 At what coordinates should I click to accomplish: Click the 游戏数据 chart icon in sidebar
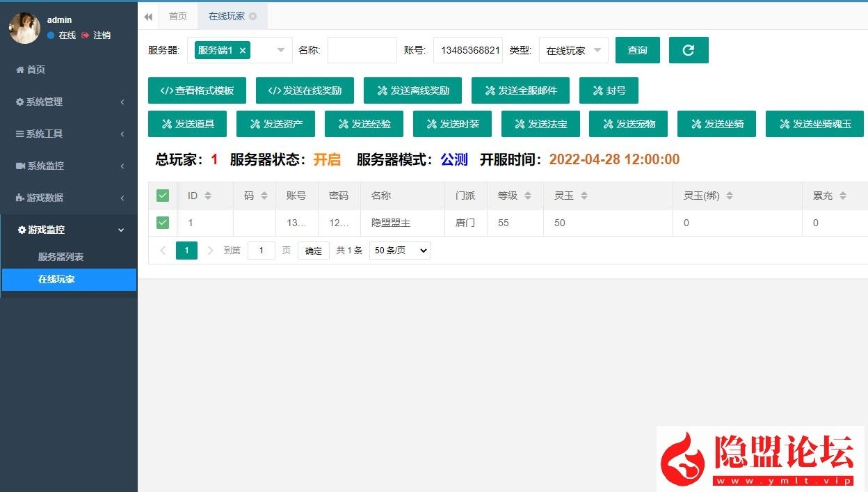click(19, 198)
